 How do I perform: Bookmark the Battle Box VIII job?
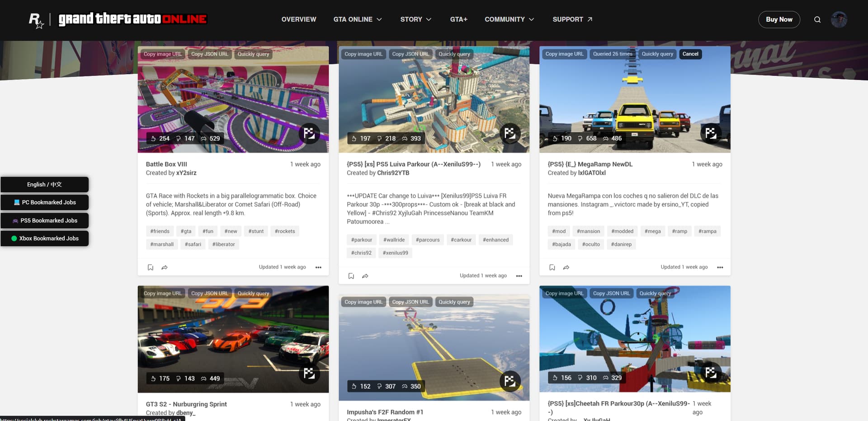click(x=151, y=267)
